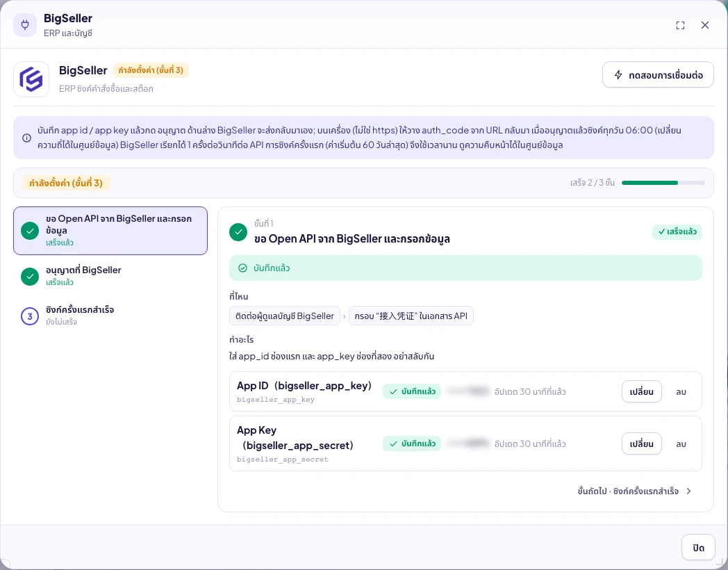The width and height of the screenshot is (728, 570).
Task: Delete the App ID with ลบ
Action: (681, 392)
